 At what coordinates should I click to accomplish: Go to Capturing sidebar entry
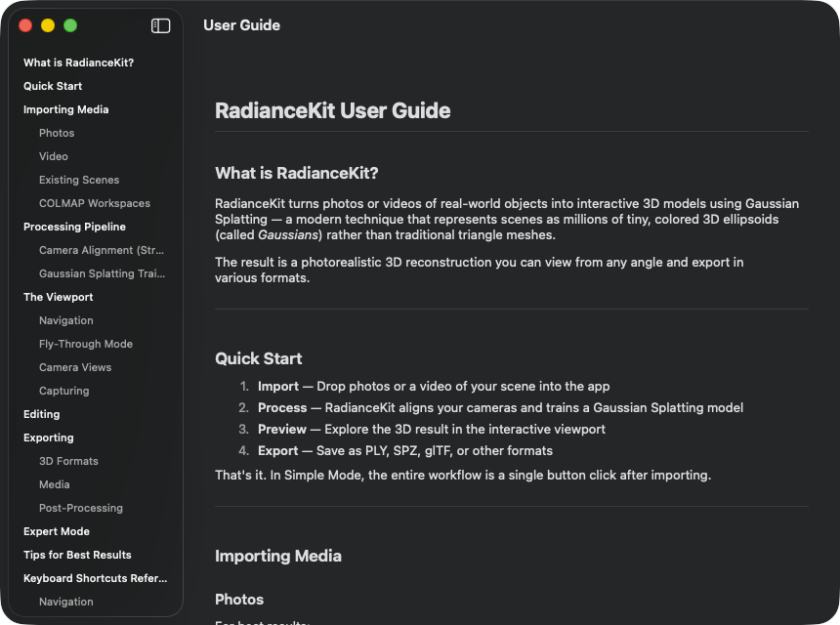click(63, 391)
